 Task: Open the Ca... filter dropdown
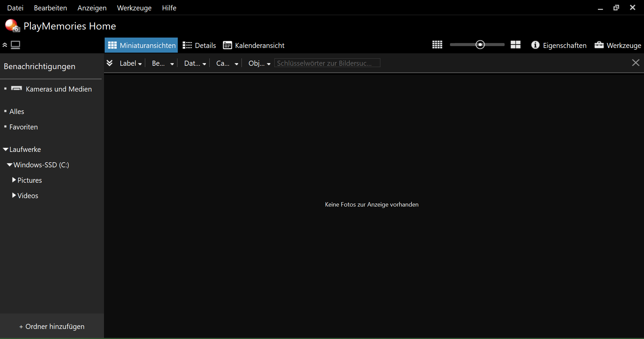tap(227, 63)
